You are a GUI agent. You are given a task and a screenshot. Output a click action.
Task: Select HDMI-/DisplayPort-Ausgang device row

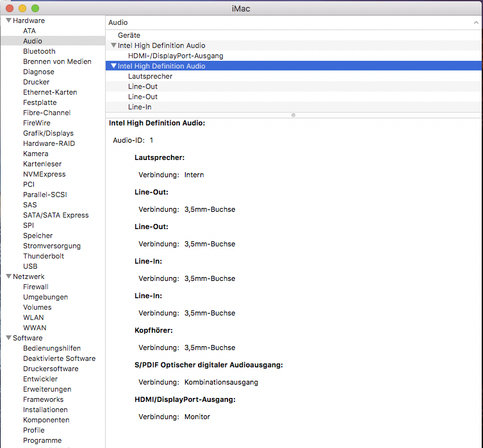click(x=293, y=56)
